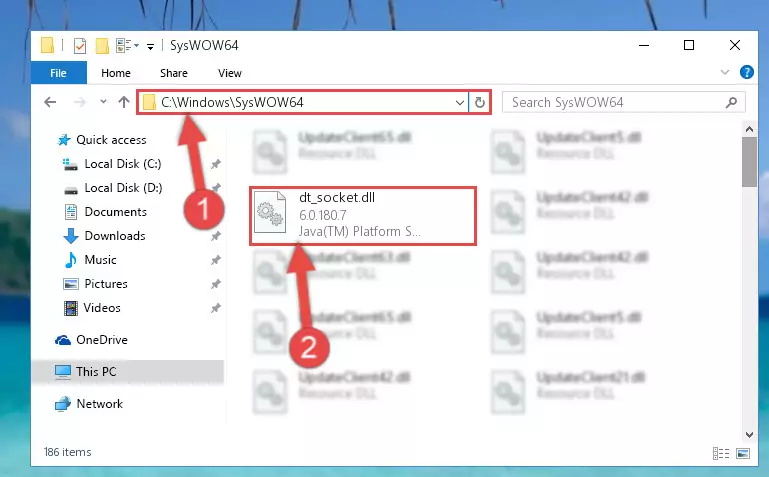
Task: Go up one folder level
Action: click(124, 102)
